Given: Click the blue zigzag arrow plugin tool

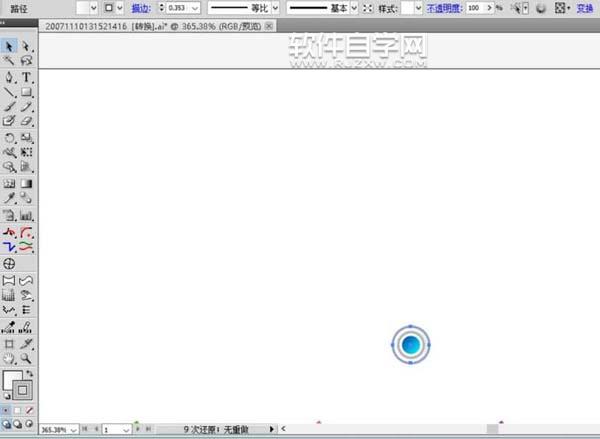Looking at the screenshot, I should pyautogui.click(x=9, y=247).
